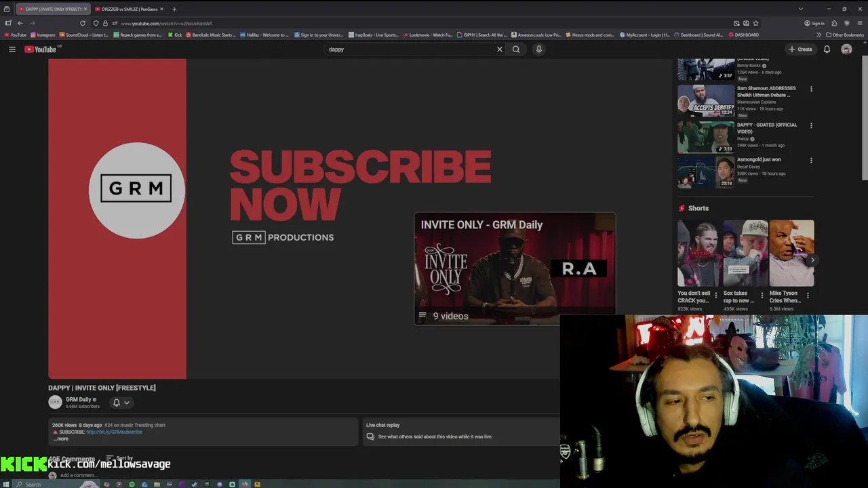868x488 pixels.
Task: Open more actions for Sam Shamoun video
Action: coord(811,89)
